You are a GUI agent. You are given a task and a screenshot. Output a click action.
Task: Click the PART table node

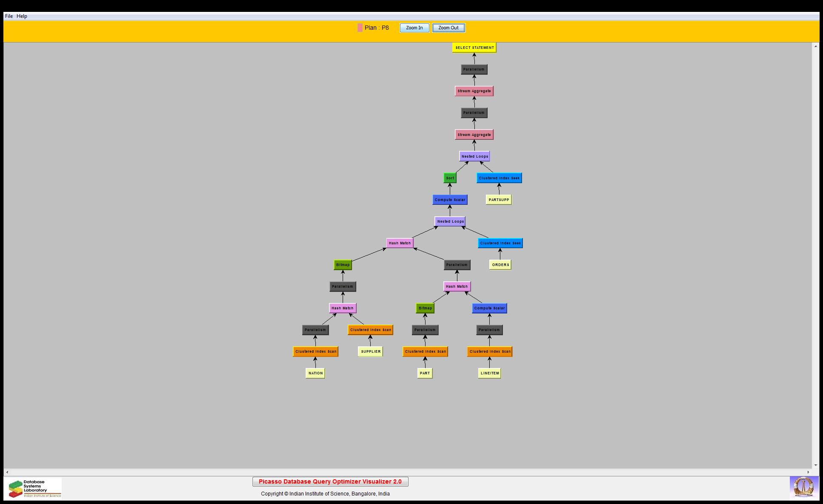tap(425, 373)
